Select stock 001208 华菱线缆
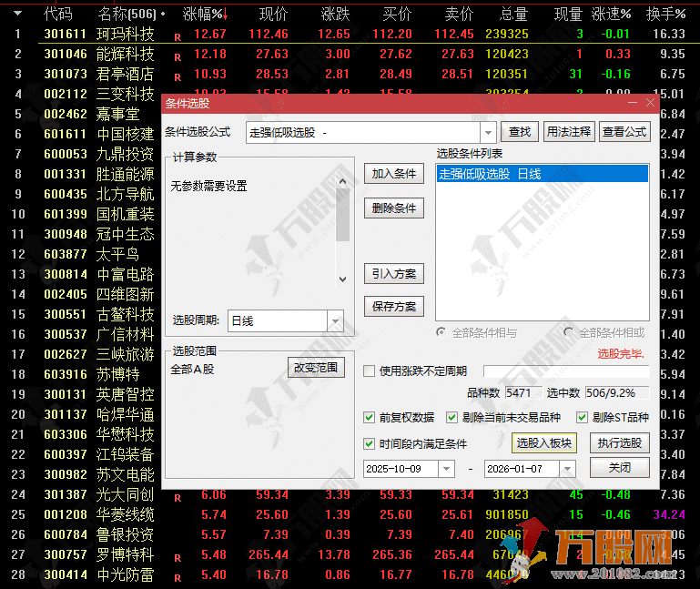Image resolution: width=700 pixels, height=589 pixels. (99, 514)
